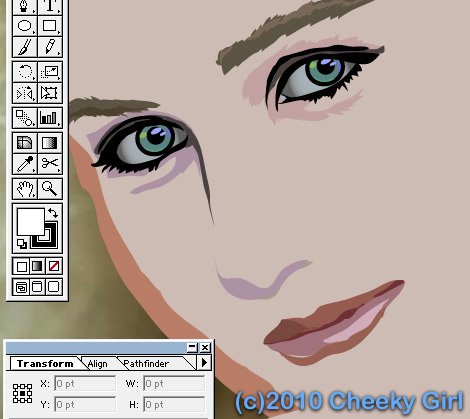The image size is (470, 419).
Task: Select the Paintbrush tool
Action: click(x=25, y=47)
